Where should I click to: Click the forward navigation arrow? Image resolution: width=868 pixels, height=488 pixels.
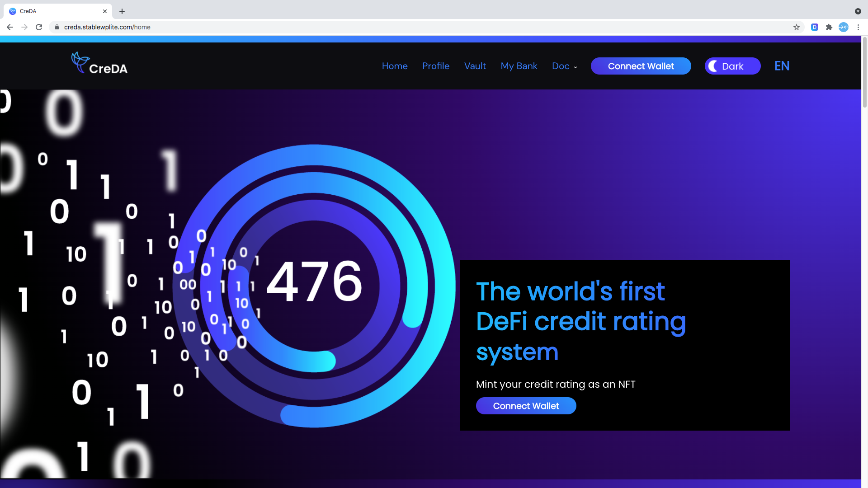pos(24,27)
